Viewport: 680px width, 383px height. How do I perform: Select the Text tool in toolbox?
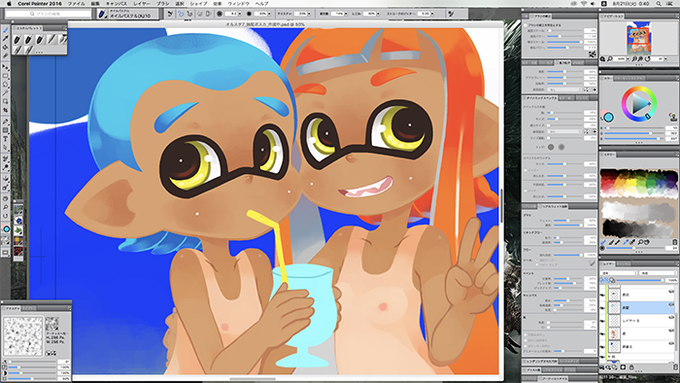(6, 139)
